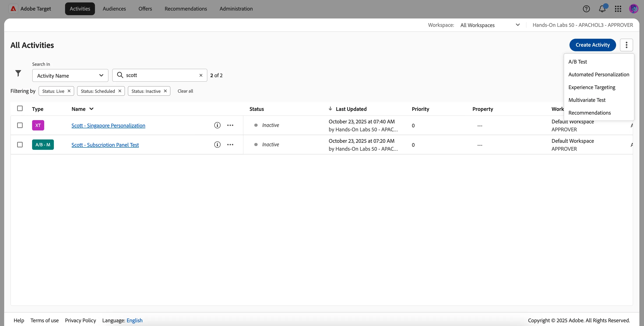Show info for Scott - Subscription Panel Test
644x326 pixels.
tap(217, 145)
